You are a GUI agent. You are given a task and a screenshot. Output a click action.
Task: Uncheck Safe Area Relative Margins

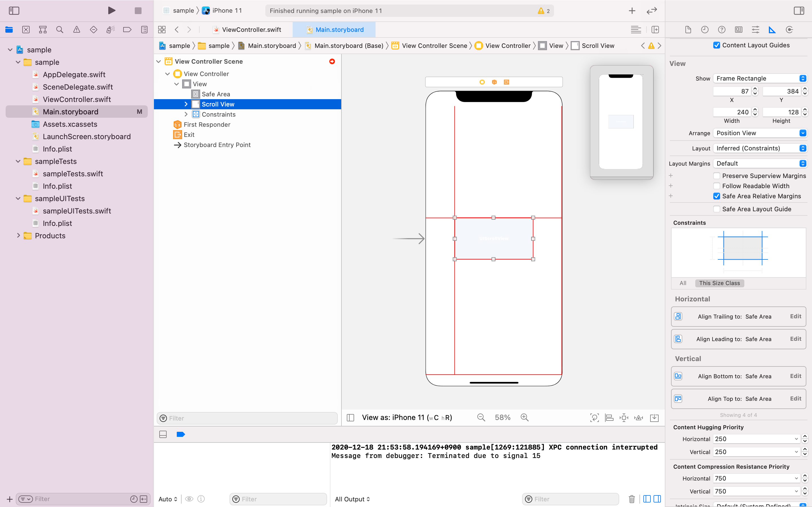(717, 196)
